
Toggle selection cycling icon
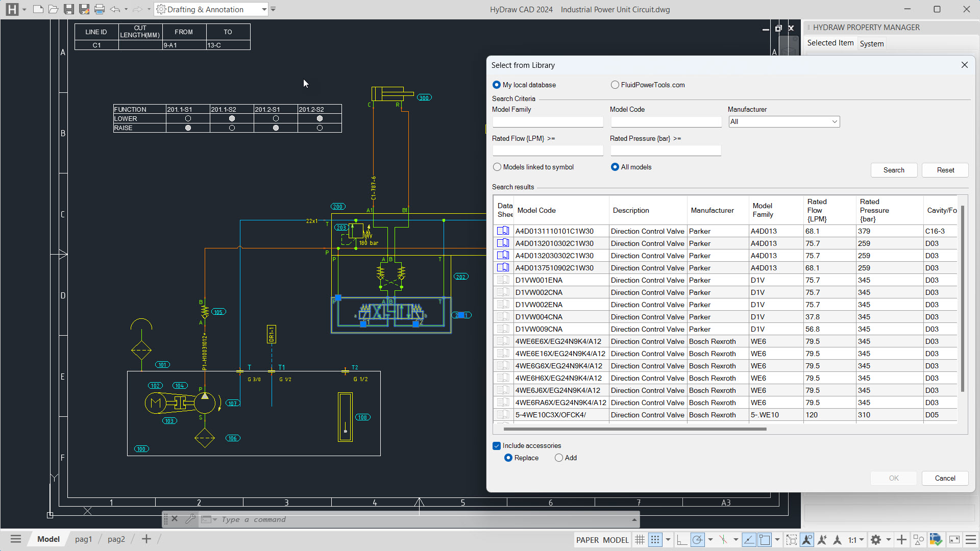pos(792,540)
